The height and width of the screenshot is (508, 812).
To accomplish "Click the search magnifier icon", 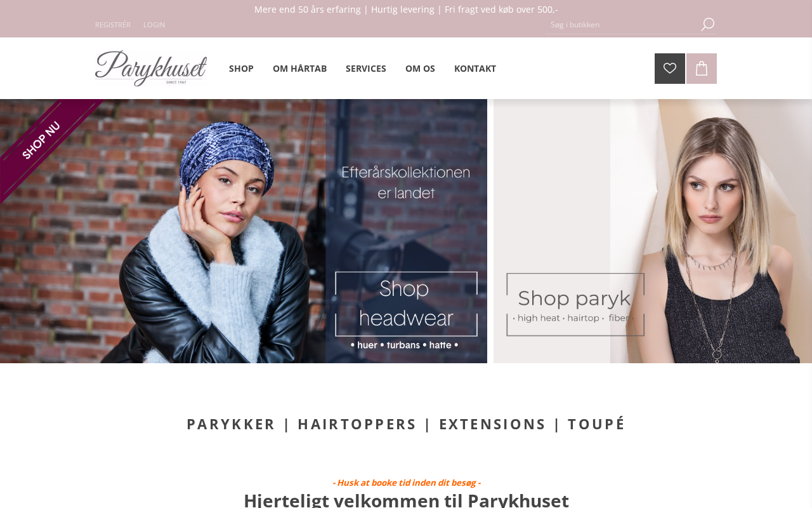I will coord(707,25).
